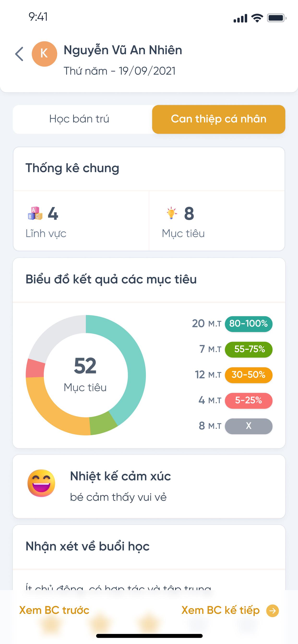Tap the back chevron arrow
The width and height of the screenshot is (298, 644).
pos(19,54)
